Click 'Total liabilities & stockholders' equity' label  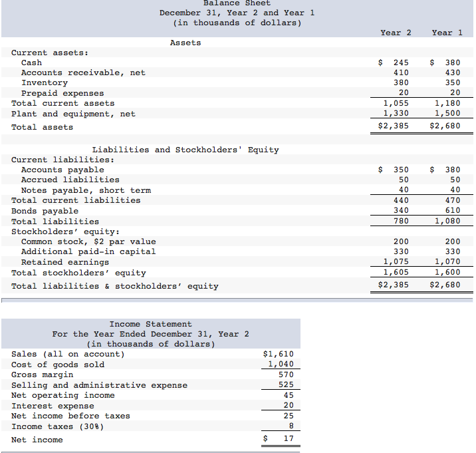coord(115,286)
